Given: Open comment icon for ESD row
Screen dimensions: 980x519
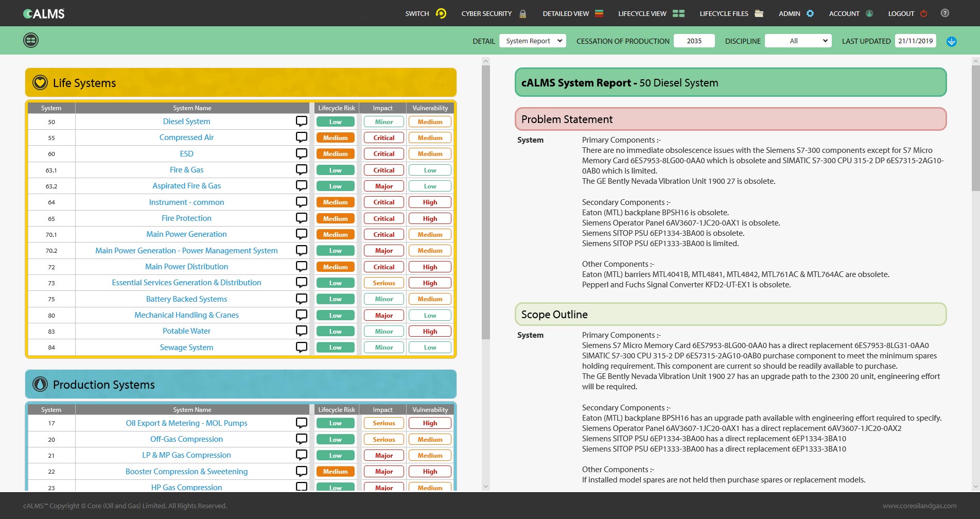Looking at the screenshot, I should [x=302, y=153].
